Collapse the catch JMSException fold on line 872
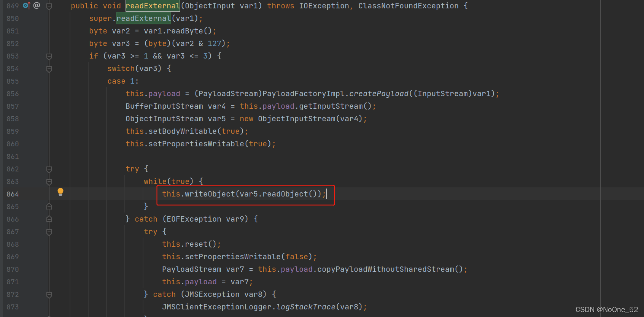 click(x=49, y=295)
